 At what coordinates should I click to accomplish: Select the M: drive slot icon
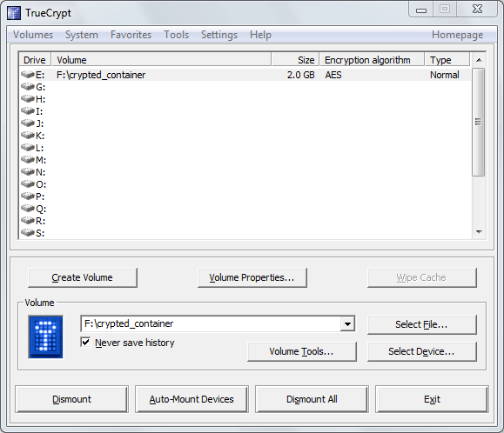coord(28,160)
